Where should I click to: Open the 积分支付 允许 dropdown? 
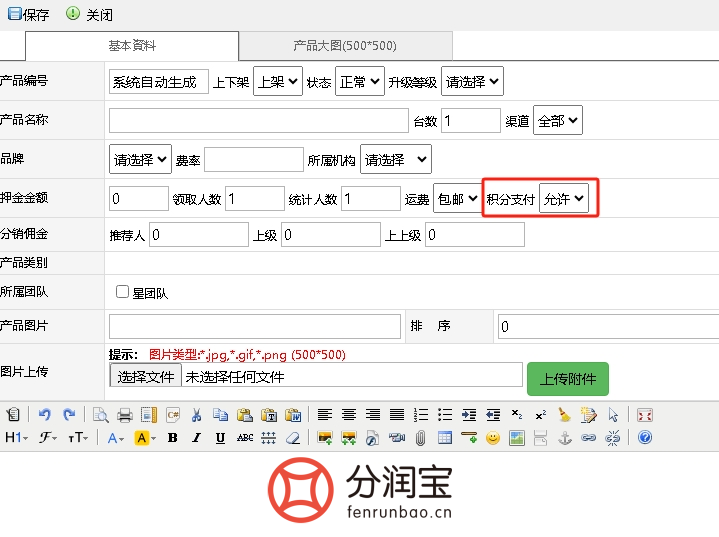tap(564, 198)
